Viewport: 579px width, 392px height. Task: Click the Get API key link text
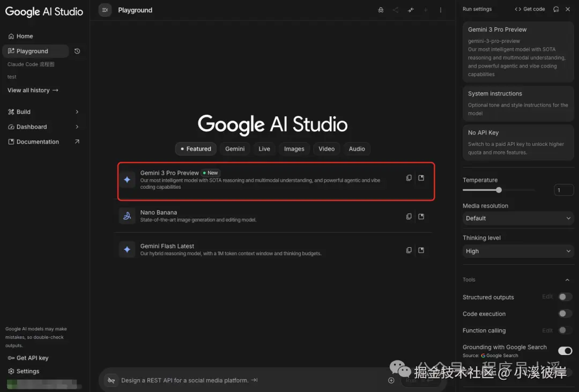(33, 358)
